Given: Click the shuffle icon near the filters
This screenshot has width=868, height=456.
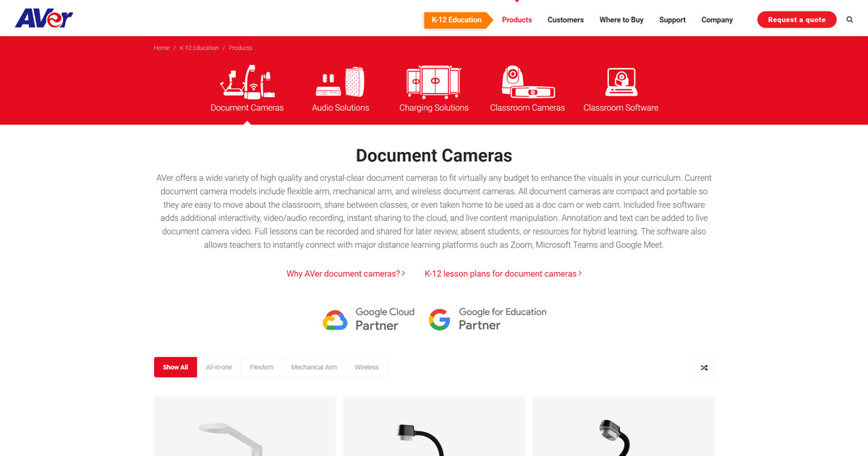Looking at the screenshot, I should (704, 367).
